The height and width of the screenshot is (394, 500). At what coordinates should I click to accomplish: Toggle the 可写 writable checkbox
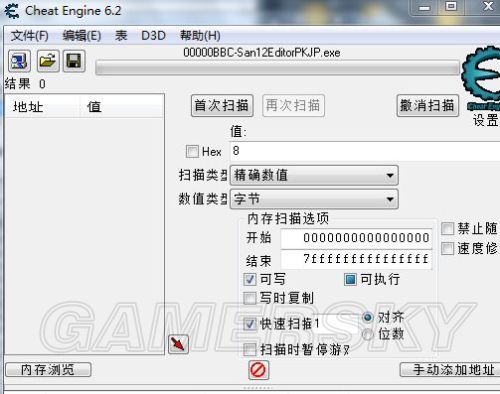(250, 279)
